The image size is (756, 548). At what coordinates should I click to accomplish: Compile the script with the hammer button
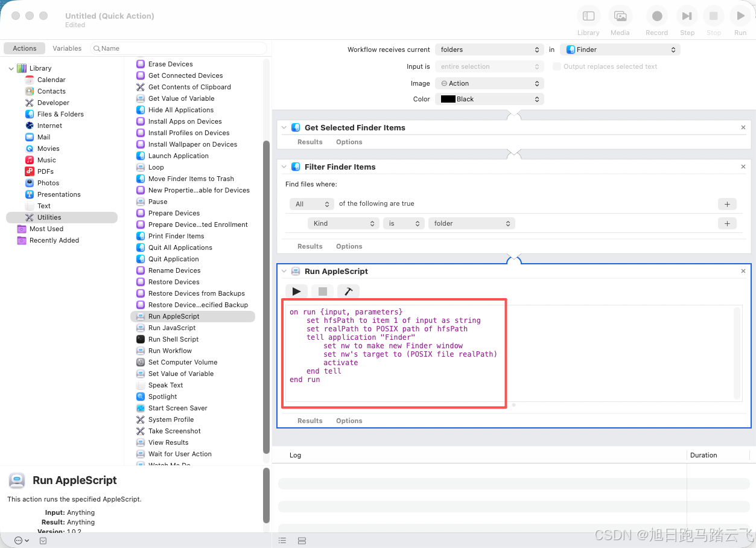click(x=348, y=292)
